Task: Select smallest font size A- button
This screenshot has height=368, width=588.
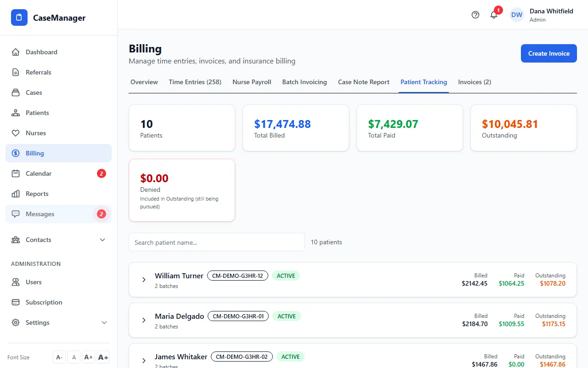Action: click(x=59, y=357)
